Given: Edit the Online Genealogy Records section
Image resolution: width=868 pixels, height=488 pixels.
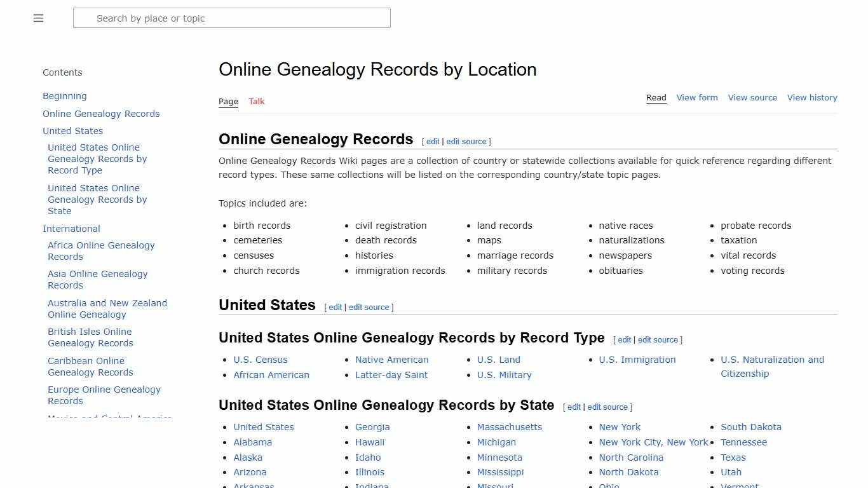Looking at the screenshot, I should (432, 141).
